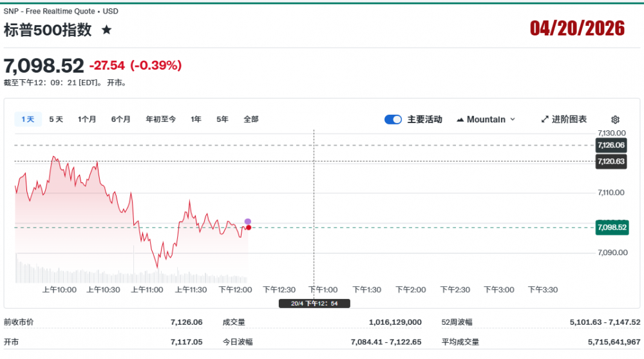
Task: Select the 1天 range tab
Action: pos(28,119)
